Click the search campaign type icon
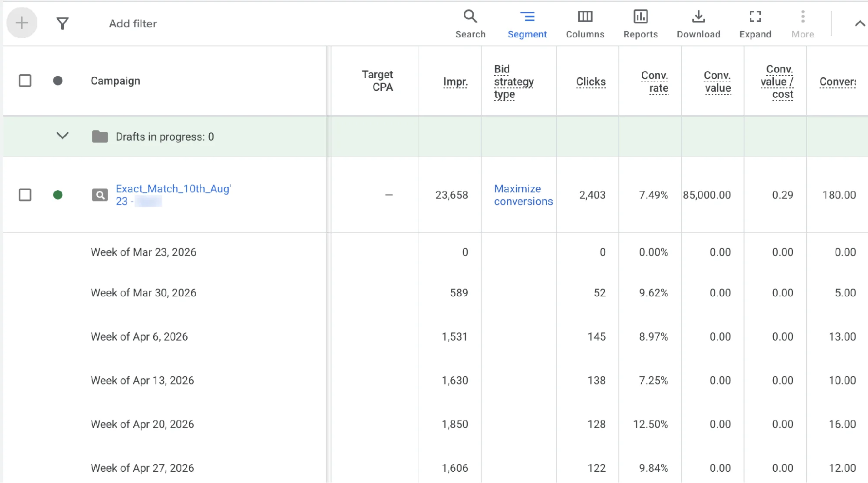868x483 pixels. 100,195
